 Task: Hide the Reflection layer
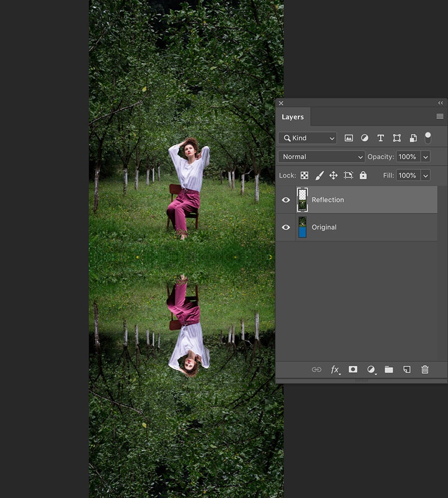(x=286, y=200)
